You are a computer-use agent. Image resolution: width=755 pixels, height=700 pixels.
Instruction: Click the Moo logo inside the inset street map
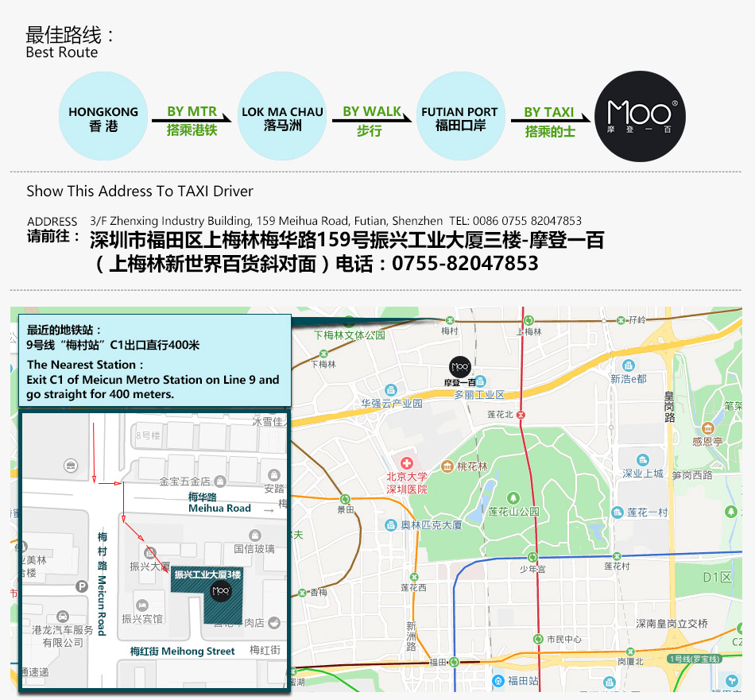221,590
